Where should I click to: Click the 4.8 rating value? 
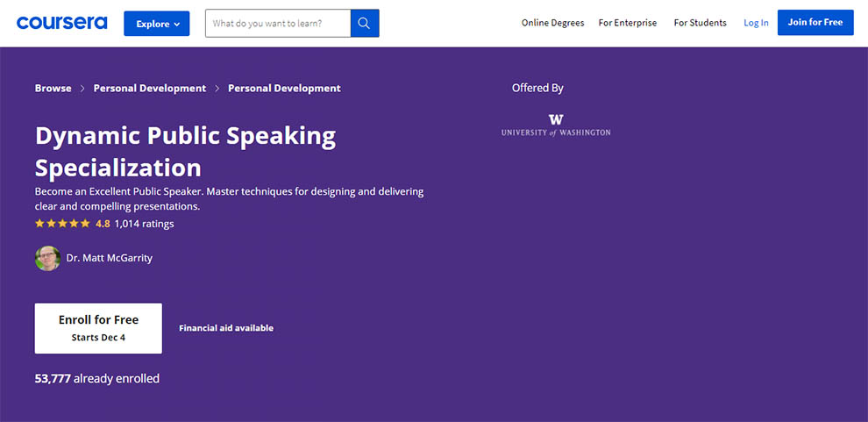click(x=103, y=224)
